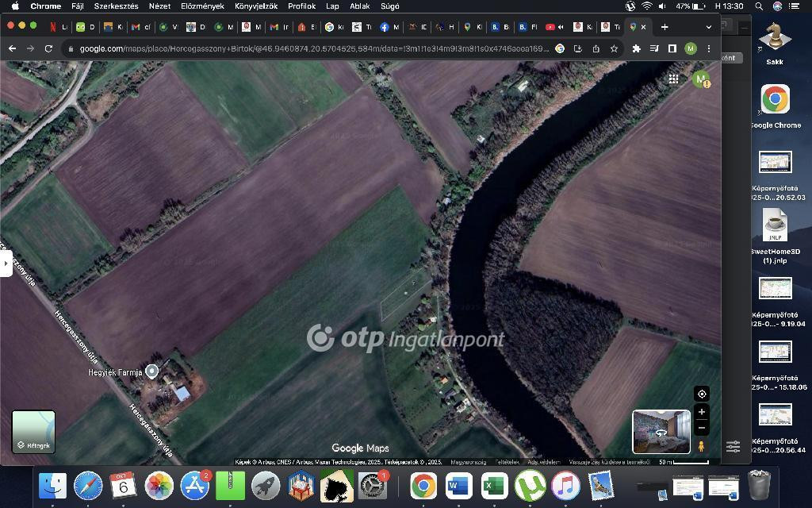
Task: Expand the tab search chevron
Action: (708, 26)
